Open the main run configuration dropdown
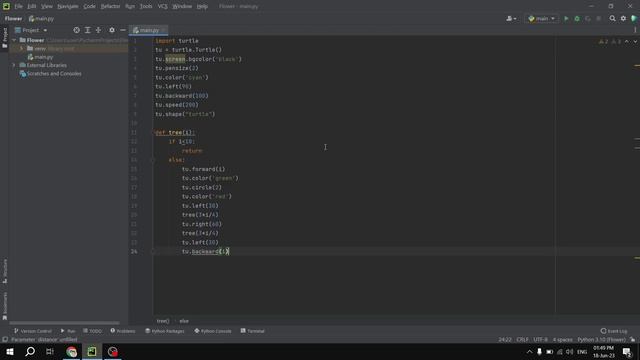Viewport: 640px width, 360px height. click(542, 19)
